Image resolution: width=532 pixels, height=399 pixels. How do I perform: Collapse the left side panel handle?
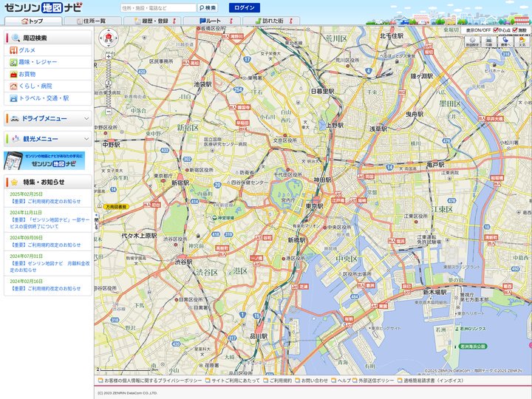click(96, 221)
